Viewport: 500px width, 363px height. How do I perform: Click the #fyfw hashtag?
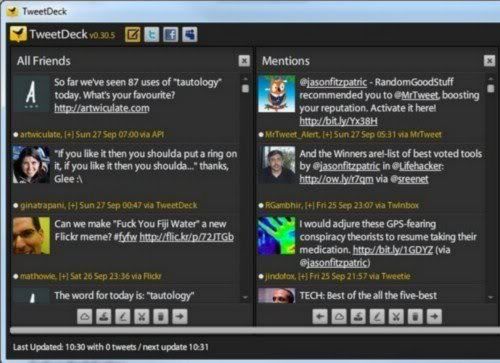coord(125,237)
